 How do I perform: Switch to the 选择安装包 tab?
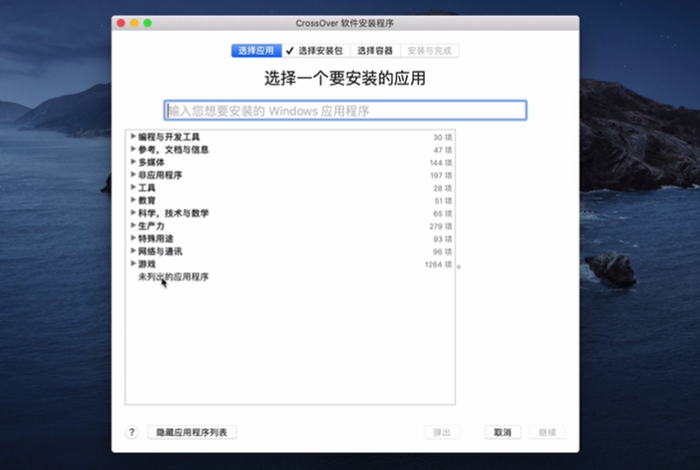click(316, 50)
